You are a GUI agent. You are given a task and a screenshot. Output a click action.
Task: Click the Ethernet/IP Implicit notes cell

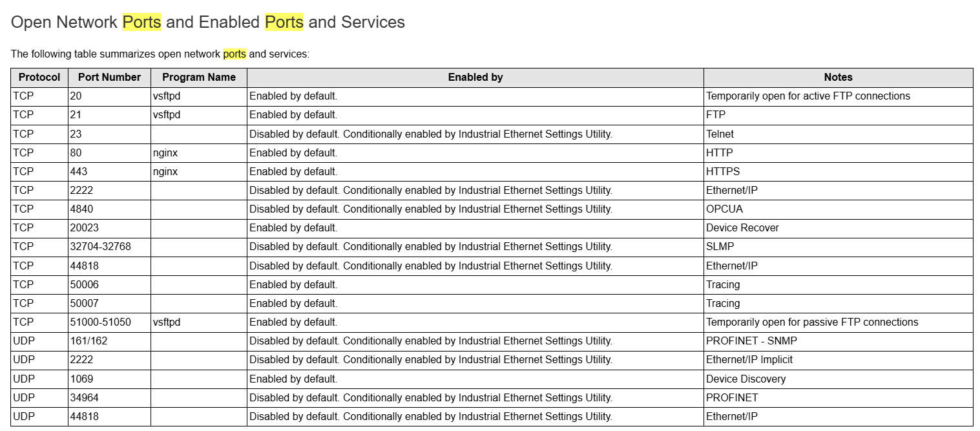click(x=749, y=360)
